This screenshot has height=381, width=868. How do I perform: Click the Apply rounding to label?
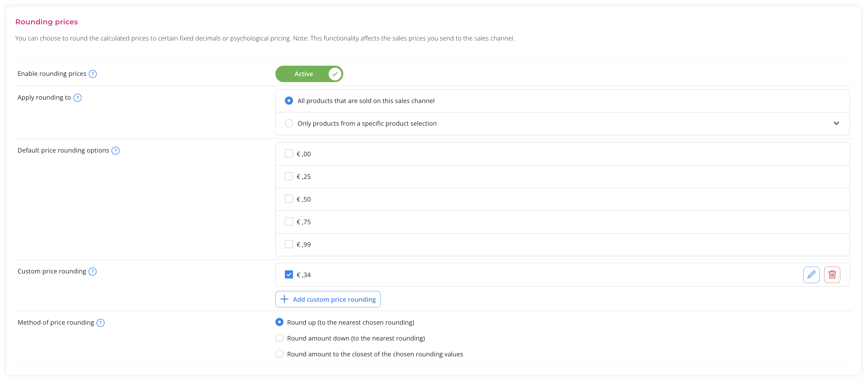pos(44,98)
